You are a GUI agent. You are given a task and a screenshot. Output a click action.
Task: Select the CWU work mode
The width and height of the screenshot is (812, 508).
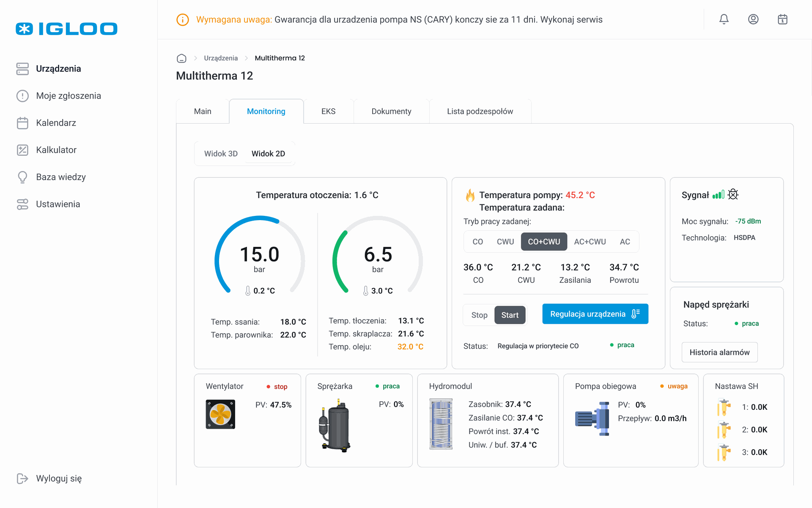(505, 242)
